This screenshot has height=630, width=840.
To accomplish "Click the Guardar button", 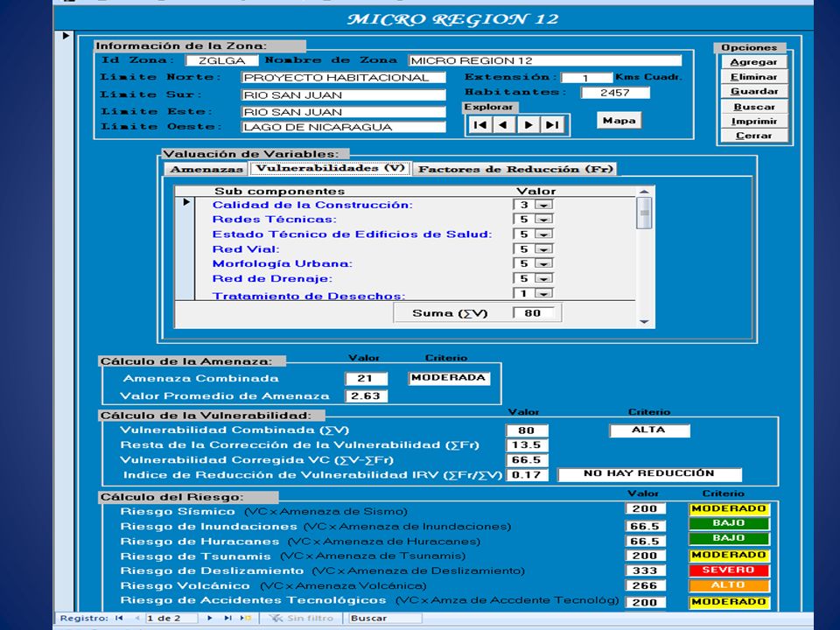I will pos(753,92).
